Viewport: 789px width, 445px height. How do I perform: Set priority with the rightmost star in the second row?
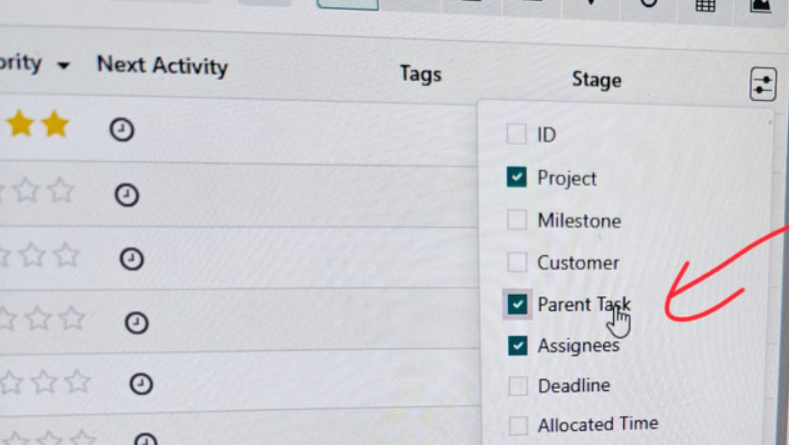(x=61, y=190)
